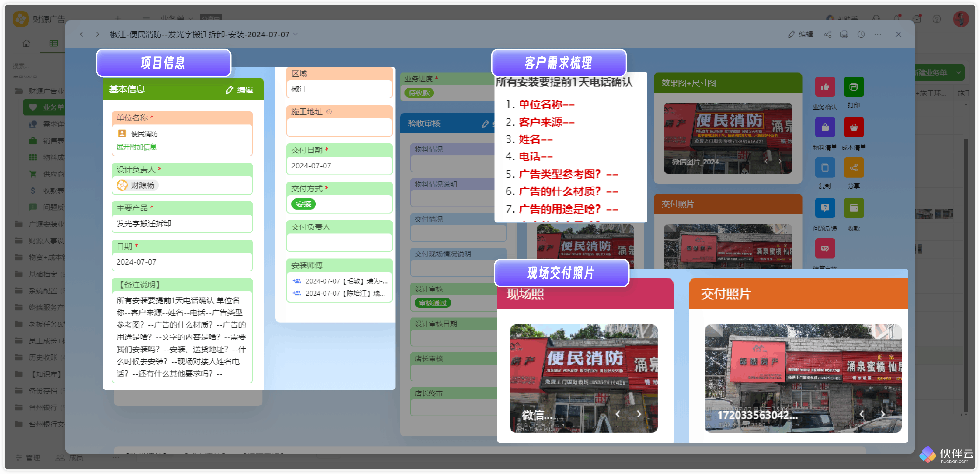Viewport: 980px width, 474px height.
Task: Expand the 基础档案 folder
Action: tap(19, 274)
